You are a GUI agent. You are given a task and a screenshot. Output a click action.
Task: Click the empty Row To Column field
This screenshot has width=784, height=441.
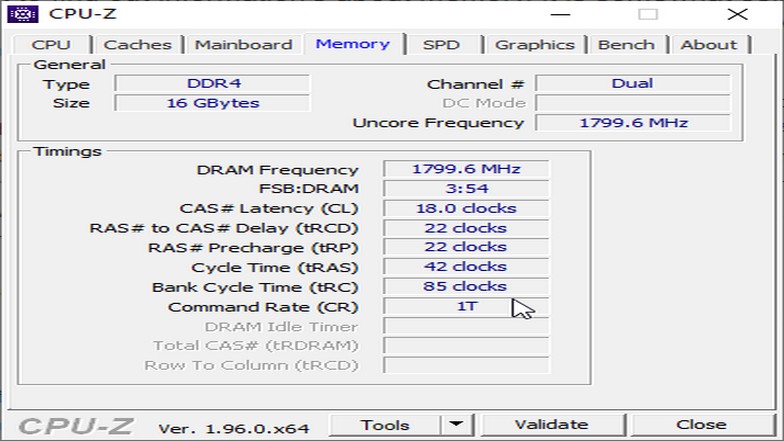(x=466, y=365)
